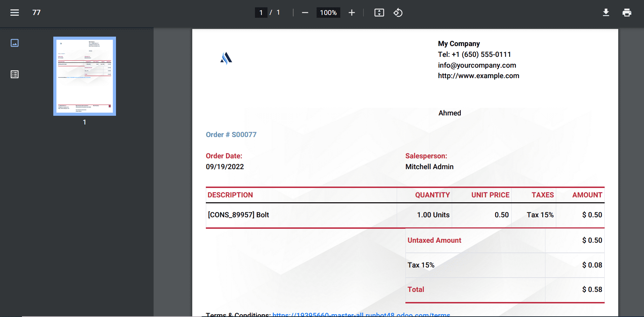644x317 pixels.
Task: Toggle the sidebar menu (hamburger icon)
Action: coord(15,13)
